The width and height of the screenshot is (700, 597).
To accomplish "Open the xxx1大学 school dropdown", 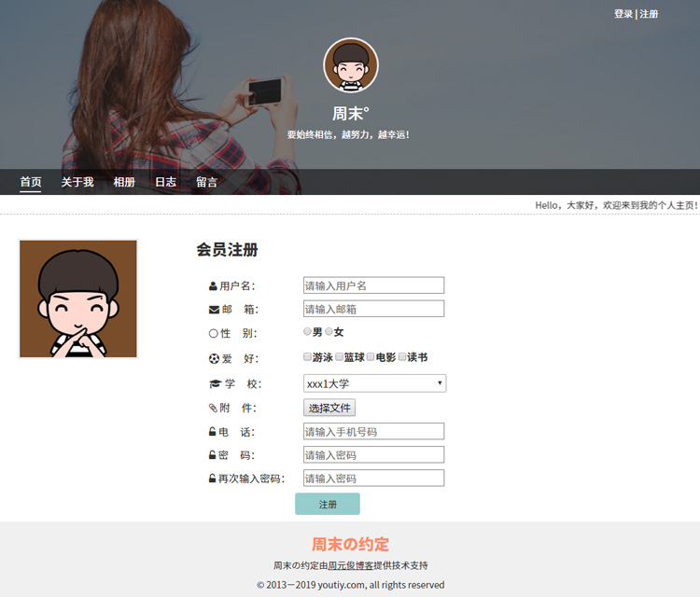I will click(x=374, y=383).
